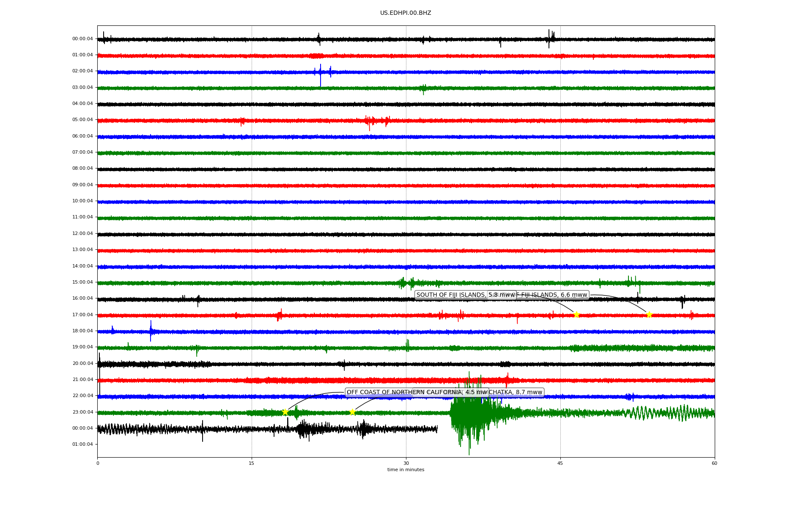The width and height of the screenshot is (812, 508).
Task: Click the x-axis tick label 45
Action: (560, 464)
